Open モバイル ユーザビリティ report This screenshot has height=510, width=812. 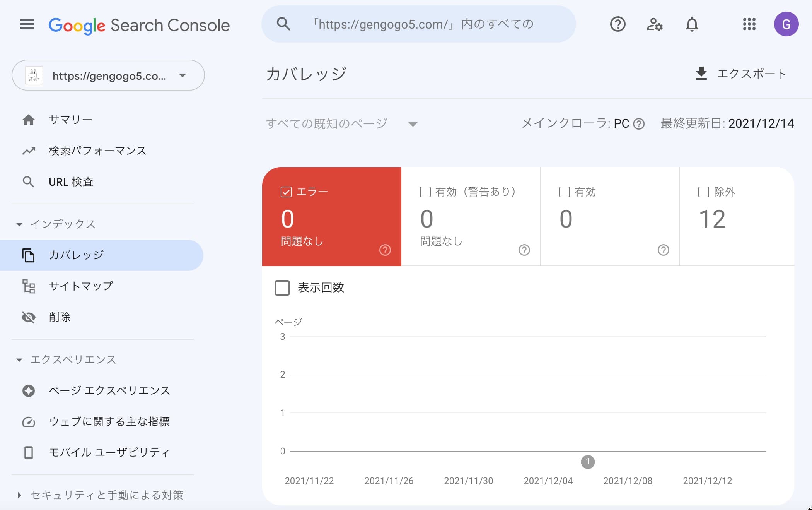[102, 453]
